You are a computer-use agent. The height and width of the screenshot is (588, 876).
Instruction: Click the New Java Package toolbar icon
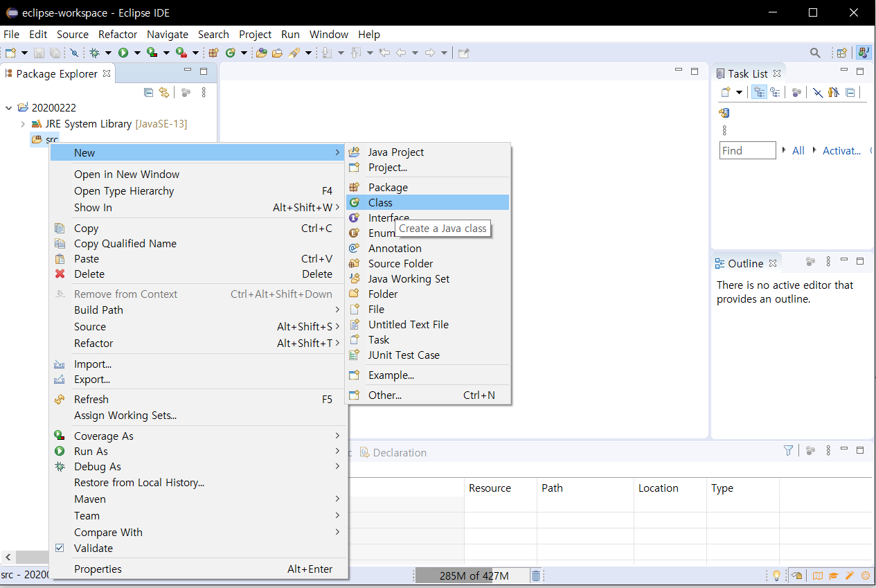tap(214, 53)
